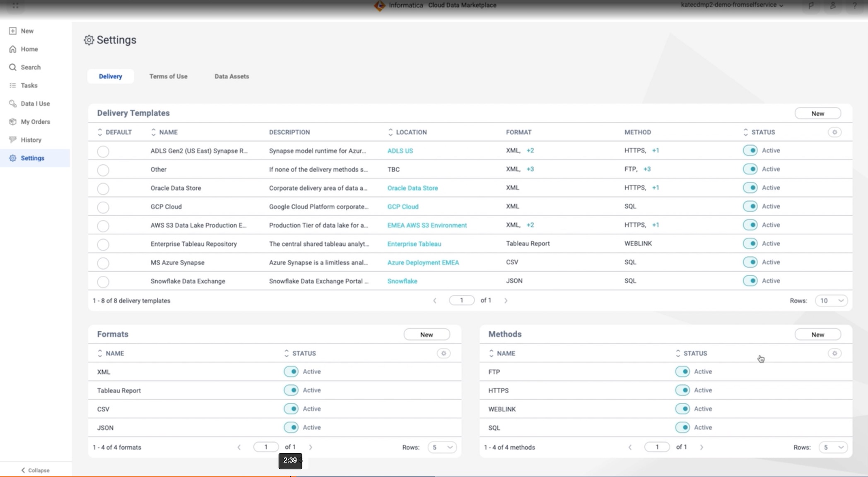
Task: Click Methods page number field
Action: (657, 447)
